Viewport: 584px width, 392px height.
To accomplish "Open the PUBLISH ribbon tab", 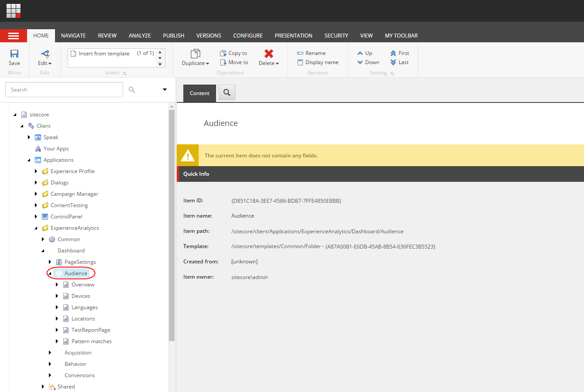I will (174, 36).
